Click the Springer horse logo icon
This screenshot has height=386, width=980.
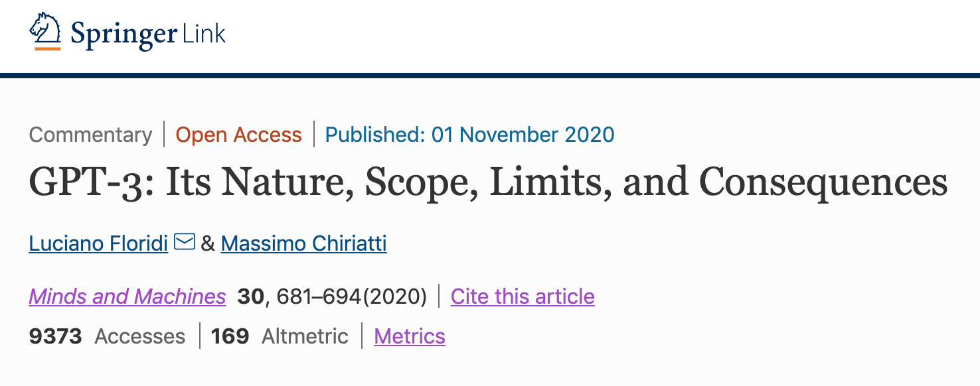click(45, 31)
